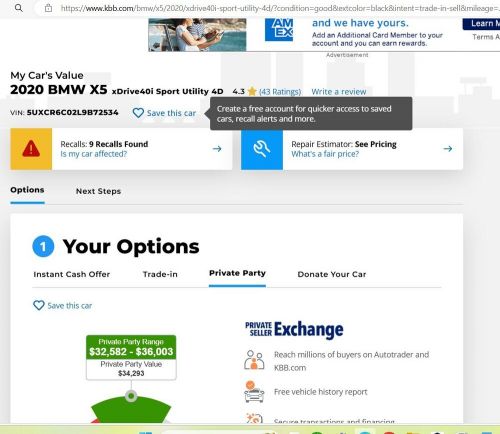Open the Recalls card arrow
Image resolution: width=500 pixels, height=434 pixels.
tap(217, 149)
